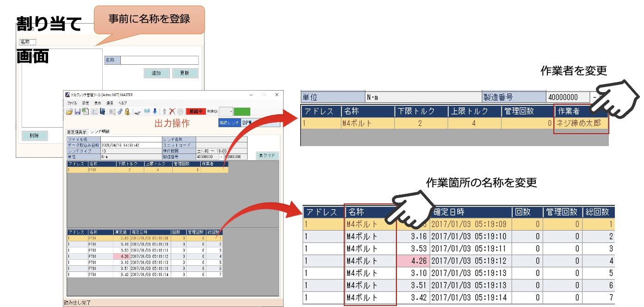Click the empty name list box
The width and height of the screenshot is (644, 307).
click(x=62, y=88)
